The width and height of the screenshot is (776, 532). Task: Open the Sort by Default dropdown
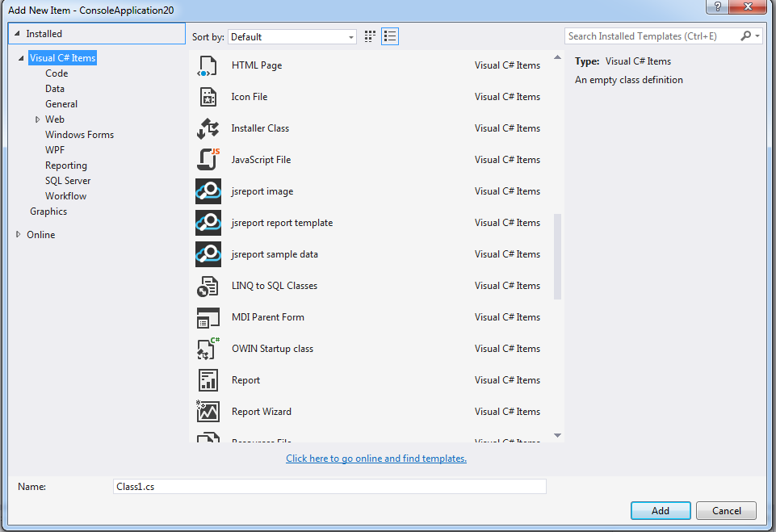(x=292, y=36)
